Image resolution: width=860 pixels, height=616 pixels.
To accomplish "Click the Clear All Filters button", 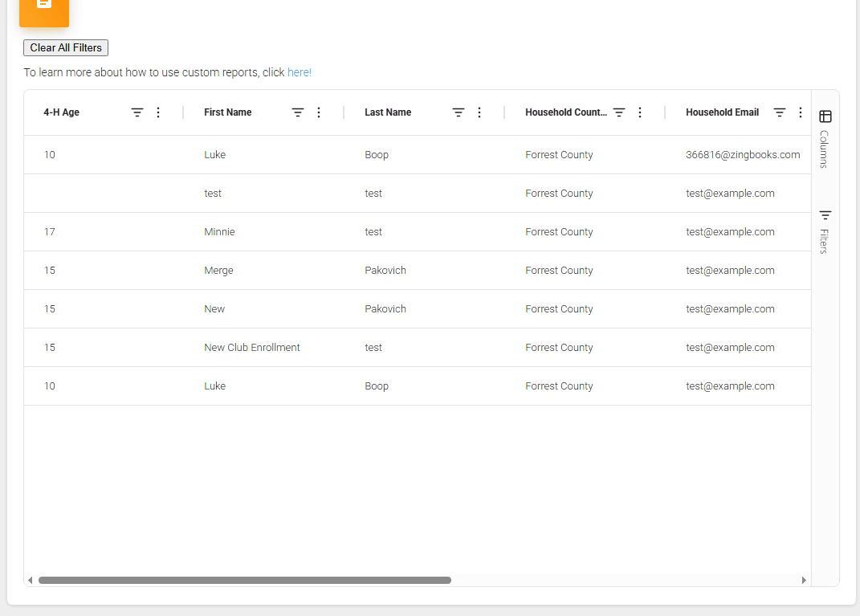I will (x=66, y=48).
